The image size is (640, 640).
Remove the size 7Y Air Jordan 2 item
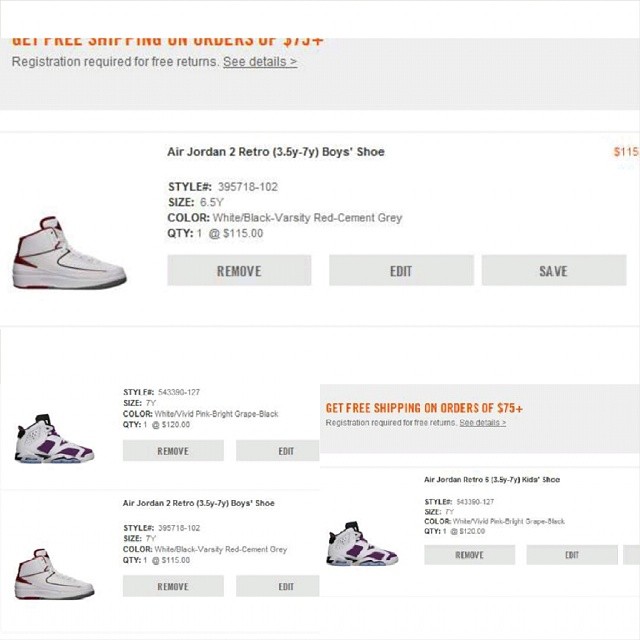[x=173, y=587]
